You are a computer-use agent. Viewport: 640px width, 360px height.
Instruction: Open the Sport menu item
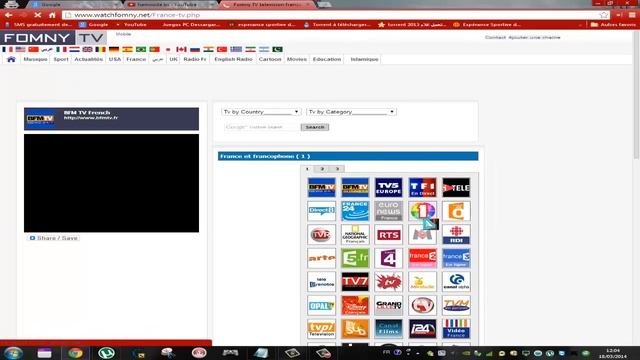(61, 59)
